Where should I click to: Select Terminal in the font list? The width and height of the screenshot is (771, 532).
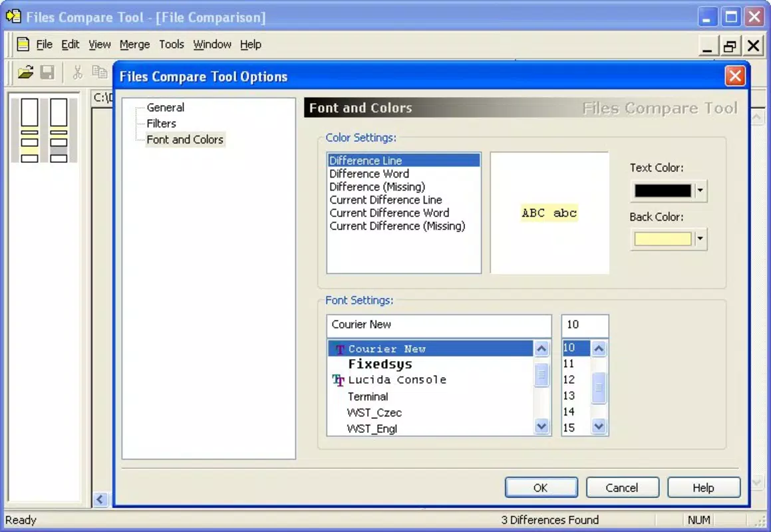coord(430,396)
